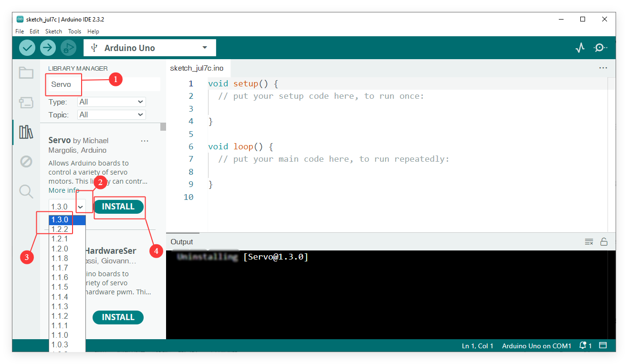
Task: Open the Serial Monitor
Action: pos(600,48)
